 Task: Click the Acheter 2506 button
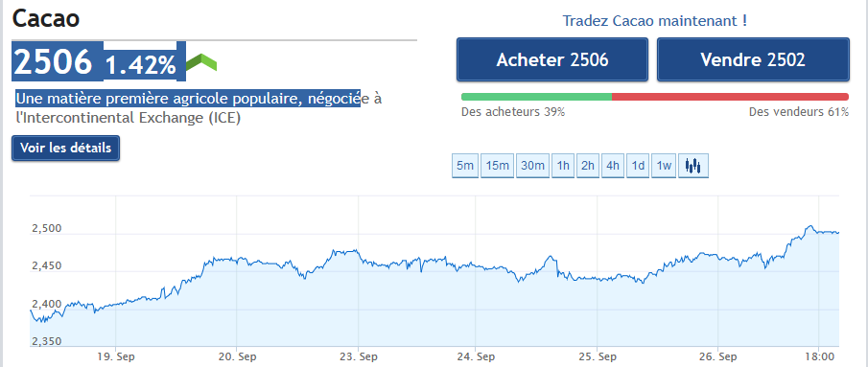click(552, 59)
